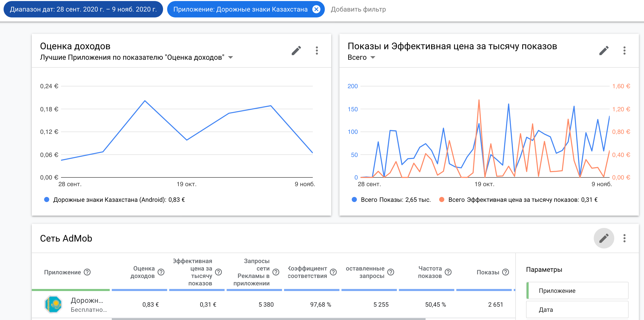This screenshot has width=644, height=320.
Task: Click Добавить фильтр to add a filter
Action: point(358,9)
